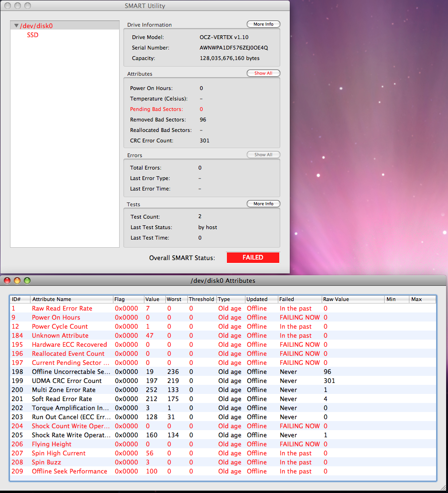This screenshot has width=448, height=493.
Task: Zoom the /dev/disk0 Attributes window
Action: [27, 281]
